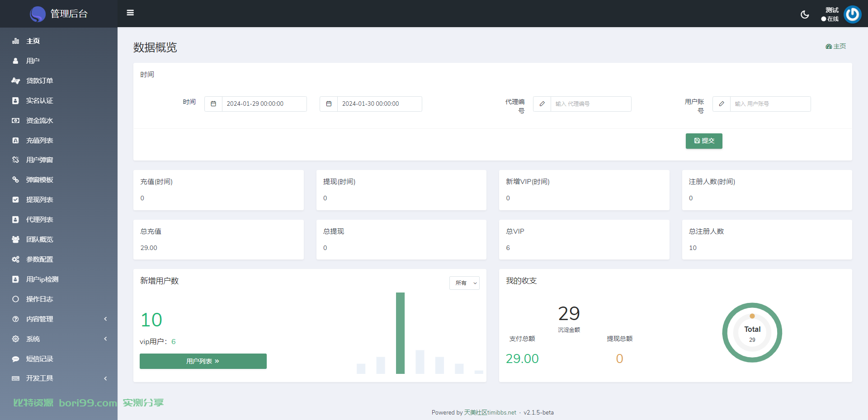
Task: Click the start date field 2024-01-29 00:00:00
Action: (x=264, y=104)
